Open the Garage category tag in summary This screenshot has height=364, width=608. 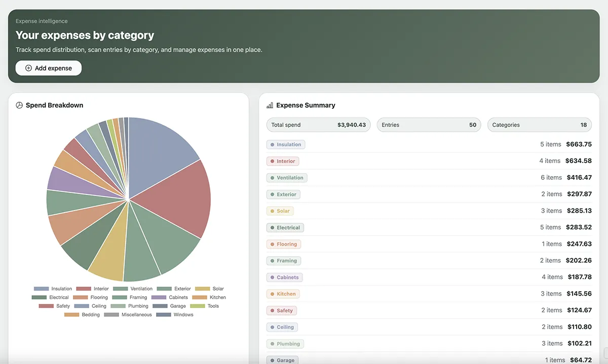(x=282, y=360)
